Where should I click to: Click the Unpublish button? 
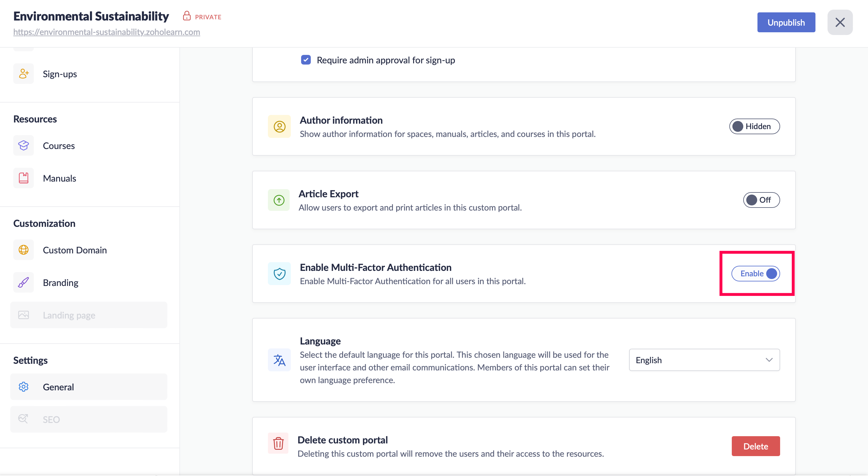[x=786, y=23]
